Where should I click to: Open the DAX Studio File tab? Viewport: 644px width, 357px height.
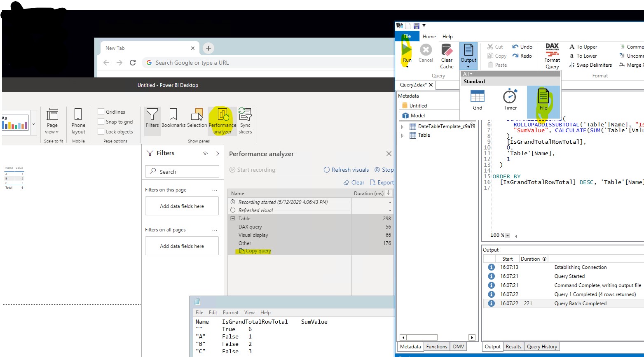point(407,36)
